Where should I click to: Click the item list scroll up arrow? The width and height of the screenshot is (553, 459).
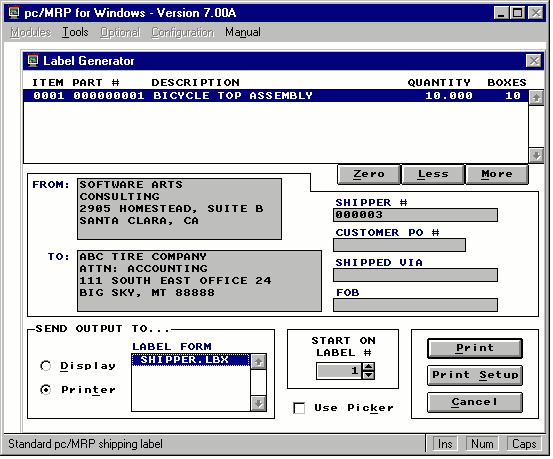536,98
